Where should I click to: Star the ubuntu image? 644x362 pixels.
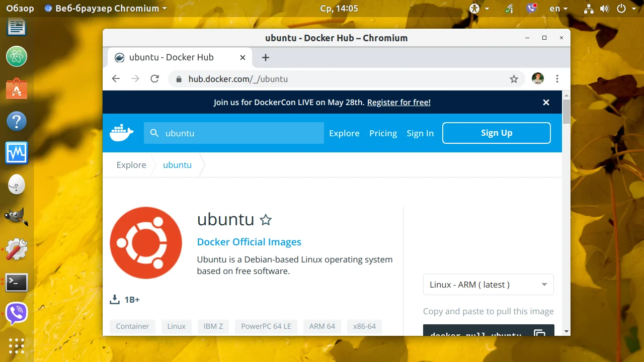(266, 220)
